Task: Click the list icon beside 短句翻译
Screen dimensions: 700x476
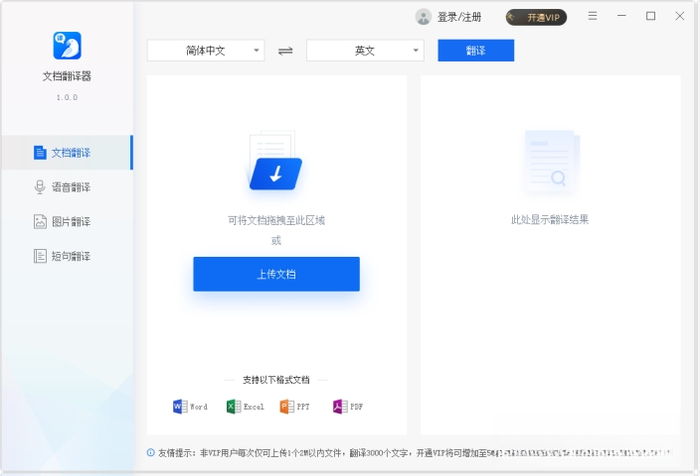Action: pos(40,256)
